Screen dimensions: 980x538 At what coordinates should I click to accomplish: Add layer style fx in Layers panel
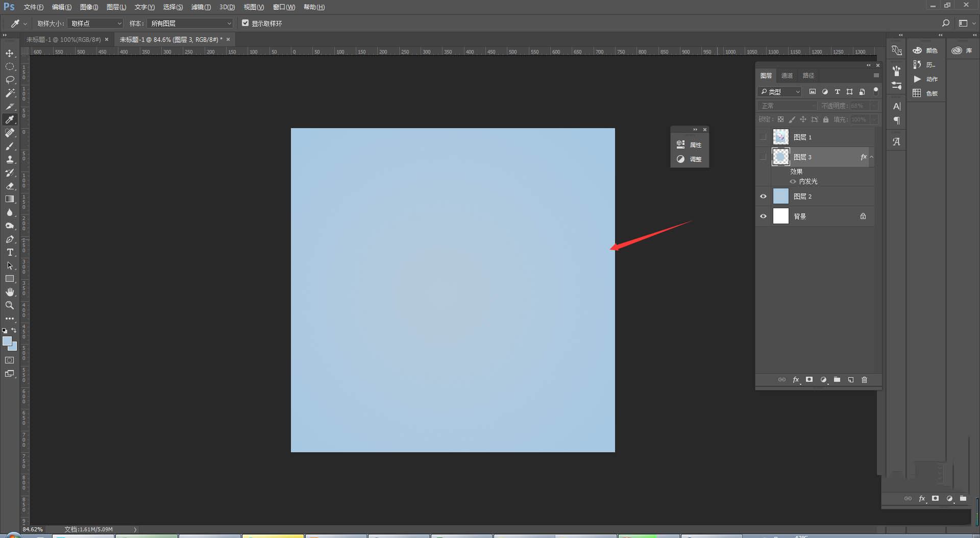pyautogui.click(x=796, y=380)
